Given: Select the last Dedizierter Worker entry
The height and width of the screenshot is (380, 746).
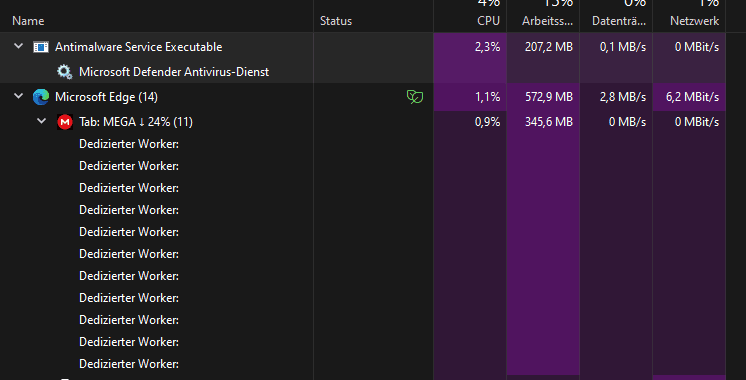Looking at the screenshot, I should pyautogui.click(x=129, y=364).
